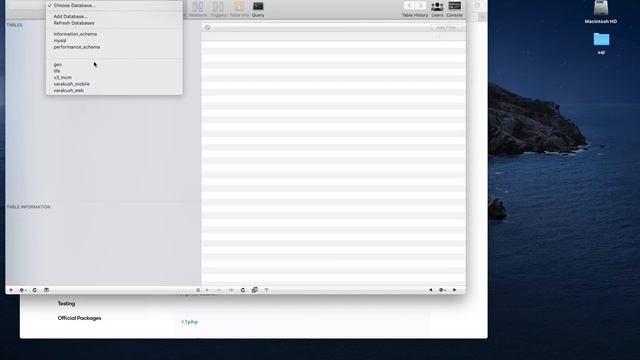Select the v3_mcm database
The image size is (640, 360).
pos(114,78)
